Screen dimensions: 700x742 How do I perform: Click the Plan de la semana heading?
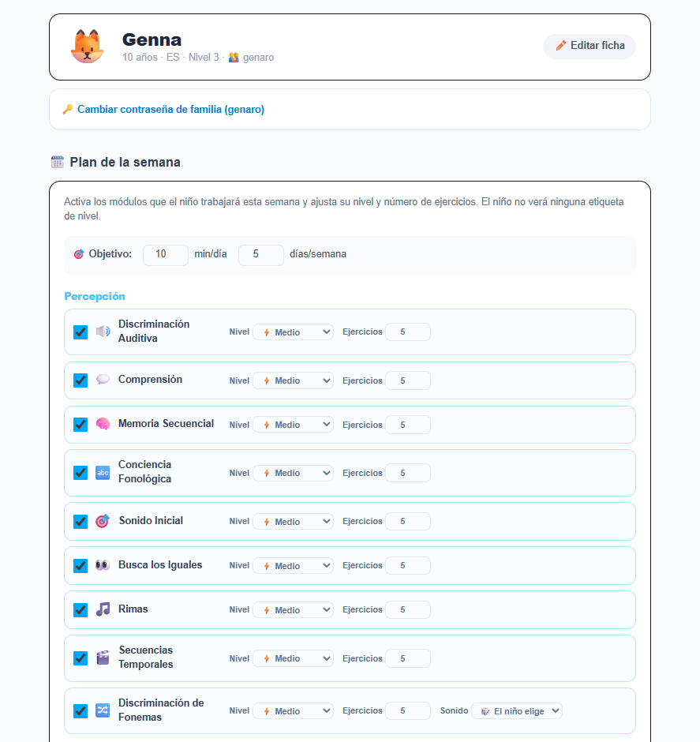click(x=125, y=162)
